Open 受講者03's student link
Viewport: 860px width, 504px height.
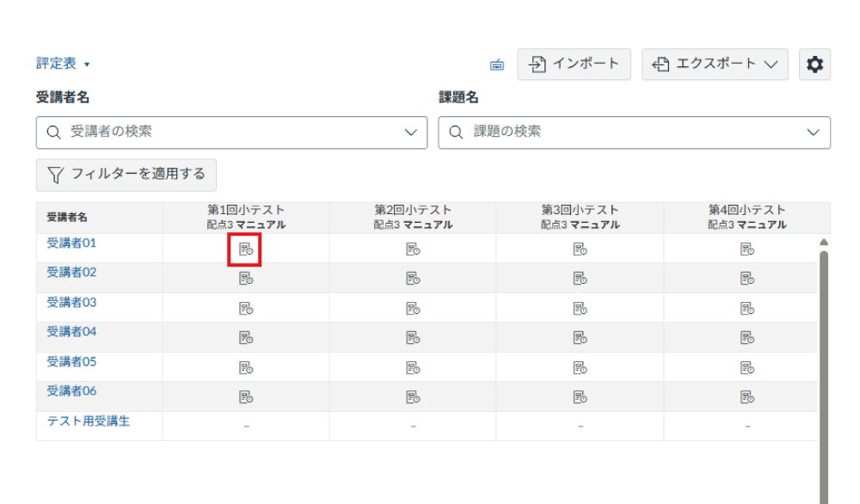click(71, 303)
